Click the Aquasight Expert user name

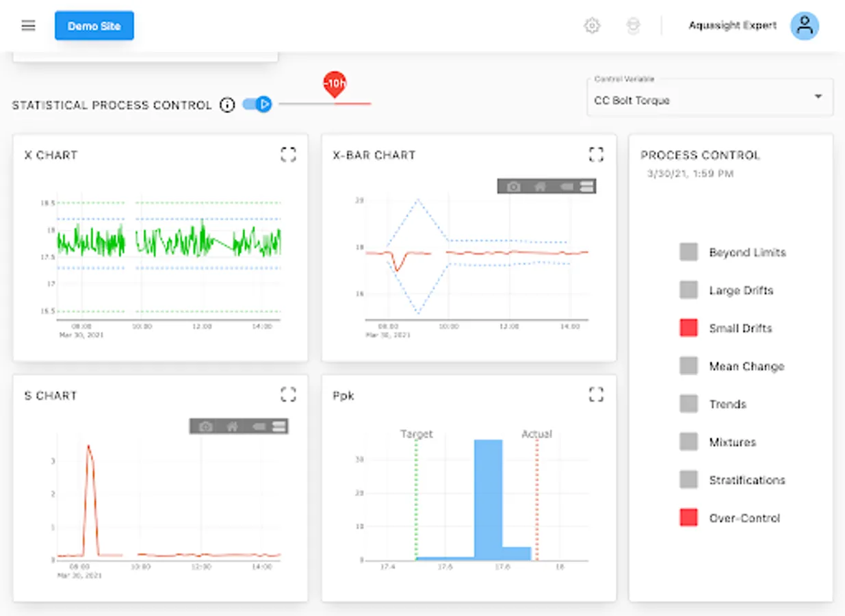tap(732, 26)
